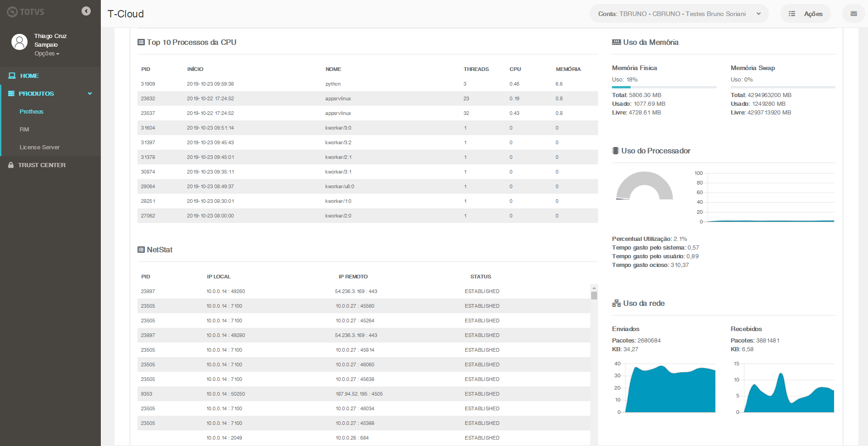Click the Uso do Processador chip icon
The image size is (868, 446).
click(615, 151)
